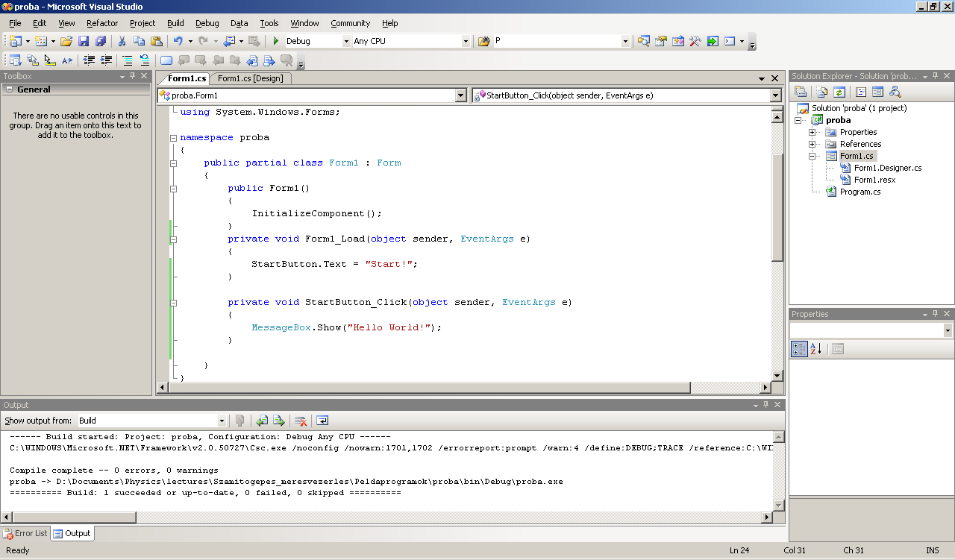The width and height of the screenshot is (955, 560).
Task: Open the proba.Form1 class dropdown
Action: coord(460,95)
